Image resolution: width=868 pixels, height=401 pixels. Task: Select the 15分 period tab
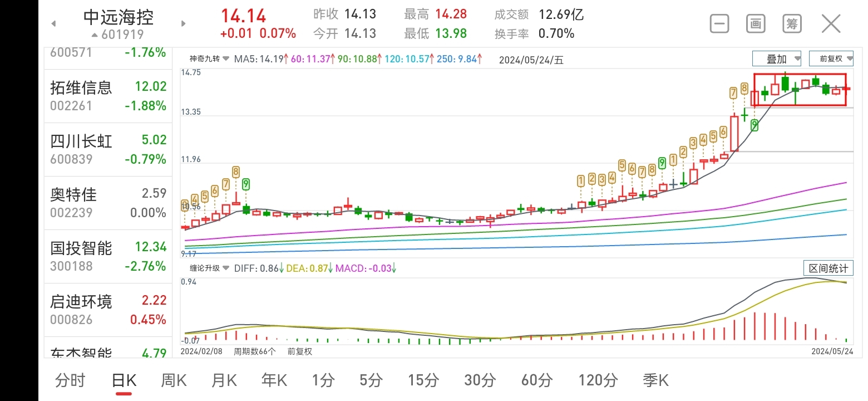[423, 380]
